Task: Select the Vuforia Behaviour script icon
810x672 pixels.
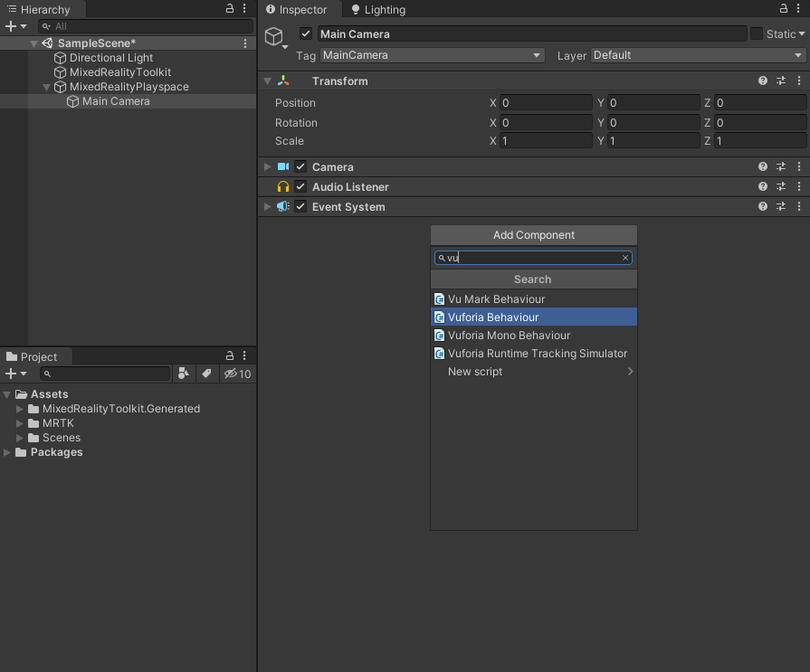Action: (440, 317)
